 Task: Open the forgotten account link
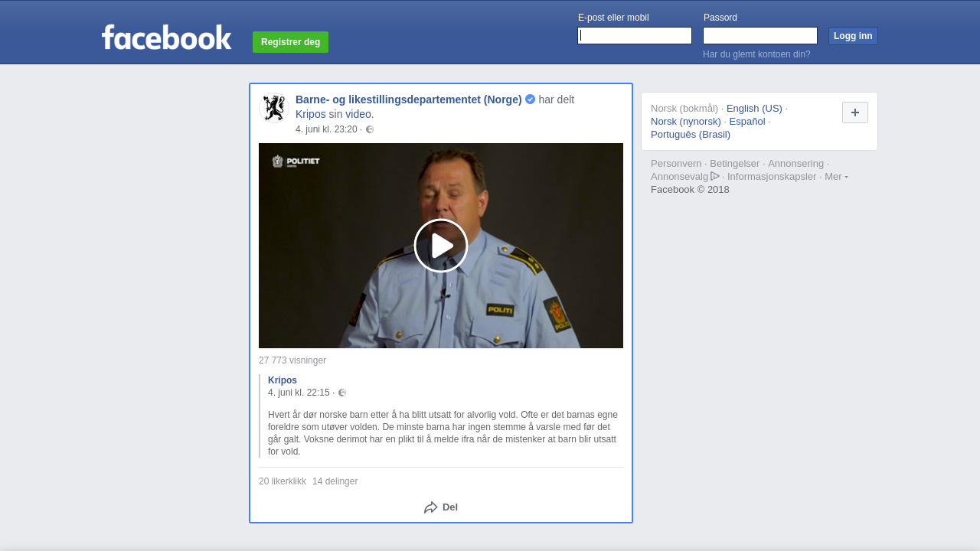click(x=756, y=54)
